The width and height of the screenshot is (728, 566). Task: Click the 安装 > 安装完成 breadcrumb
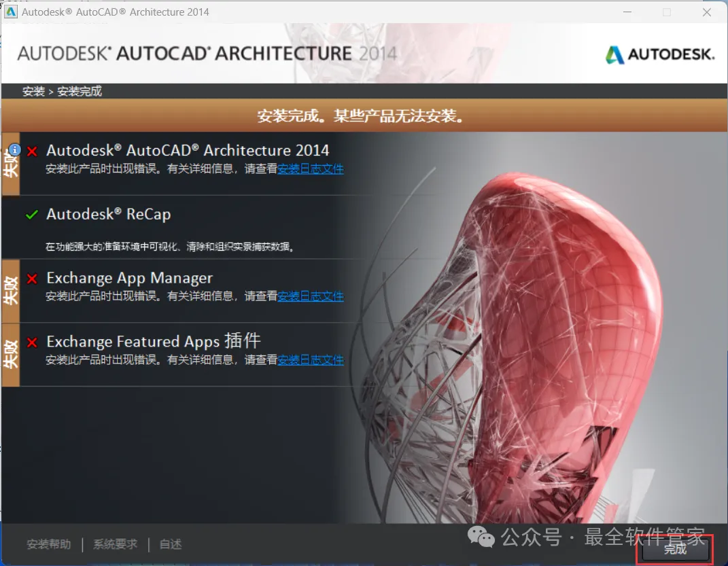pos(62,92)
